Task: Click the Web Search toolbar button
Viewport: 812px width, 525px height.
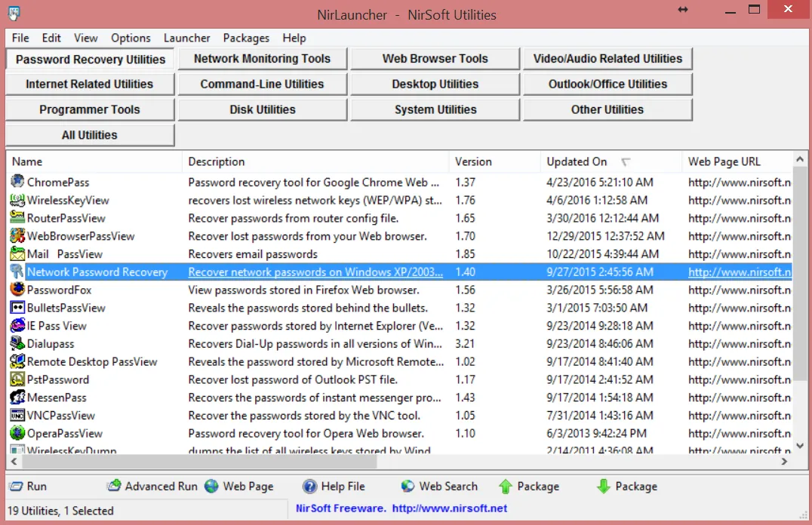Action: tap(439, 487)
